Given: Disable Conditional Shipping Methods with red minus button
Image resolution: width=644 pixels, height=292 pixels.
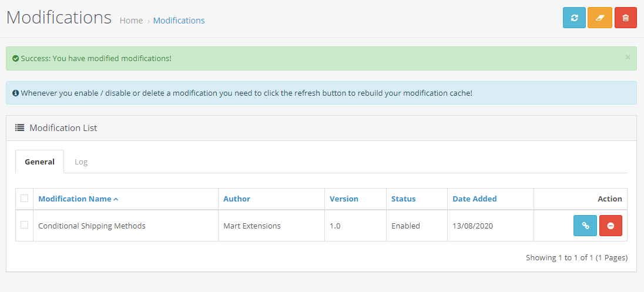Looking at the screenshot, I should coord(611,226).
